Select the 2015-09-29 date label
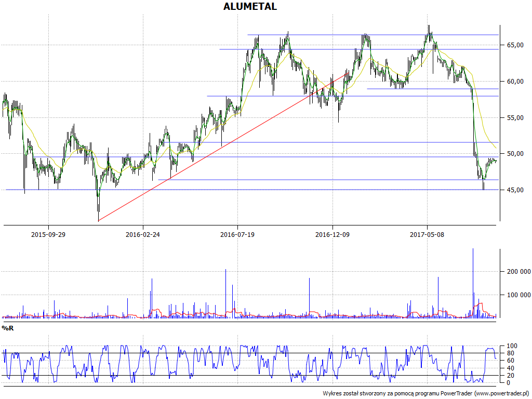The width and height of the screenshot is (532, 399). [48, 234]
